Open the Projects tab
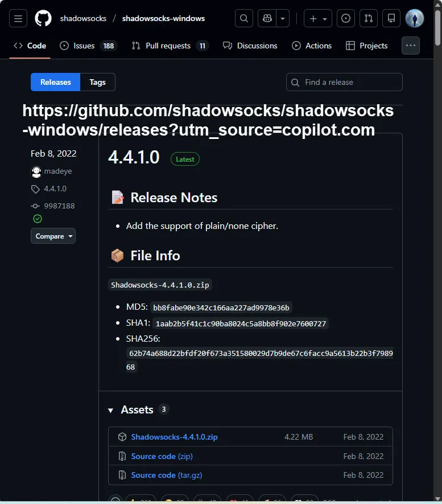Screen dimensions: 442x504 (x=366, y=46)
